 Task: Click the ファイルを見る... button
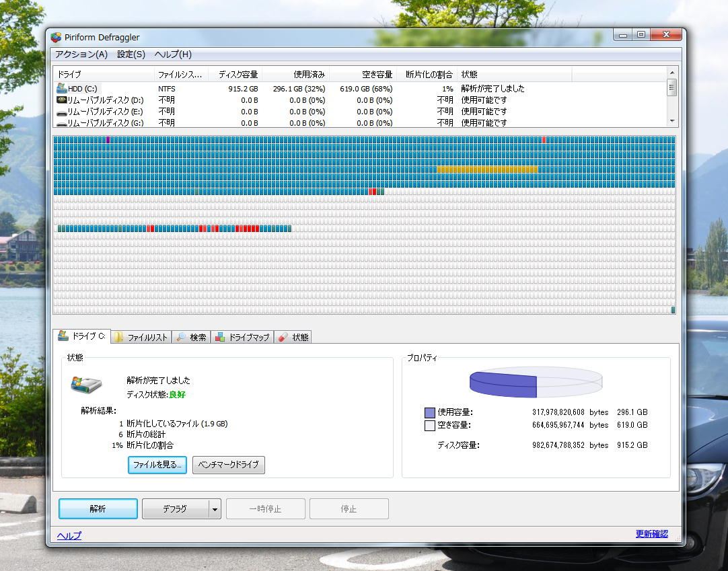coord(157,464)
